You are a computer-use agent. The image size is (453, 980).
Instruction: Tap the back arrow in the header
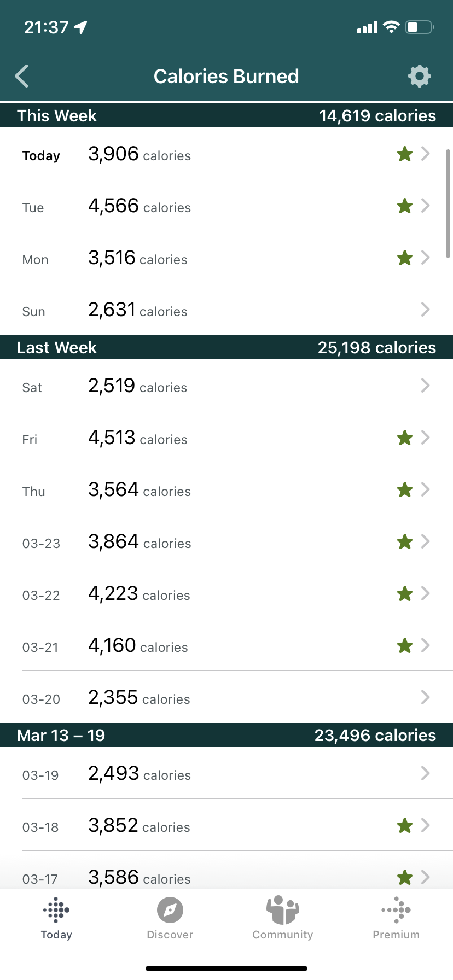[x=22, y=76]
